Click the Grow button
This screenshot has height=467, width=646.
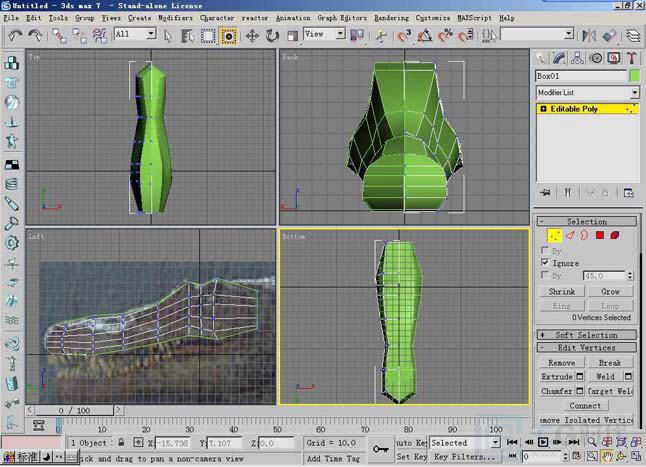pos(611,292)
